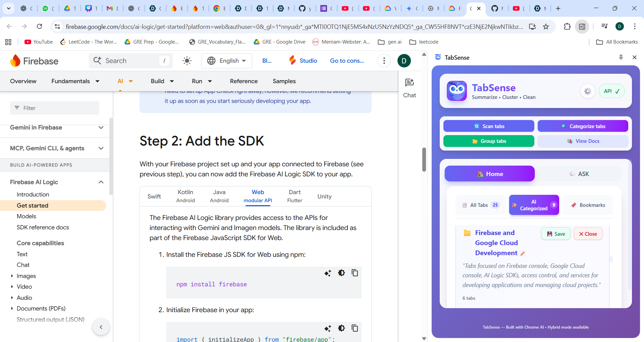Open Chrome extensions puzzle icon

pos(567,26)
